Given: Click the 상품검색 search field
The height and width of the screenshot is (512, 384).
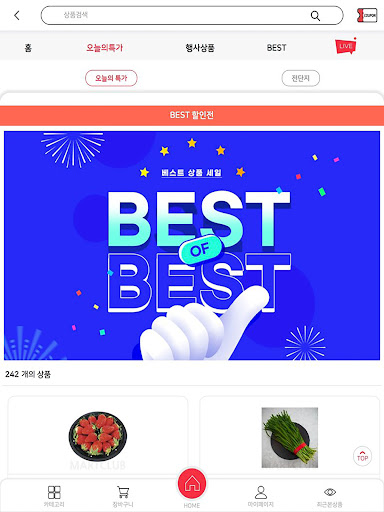Looking at the screenshot, I should click(x=192, y=15).
